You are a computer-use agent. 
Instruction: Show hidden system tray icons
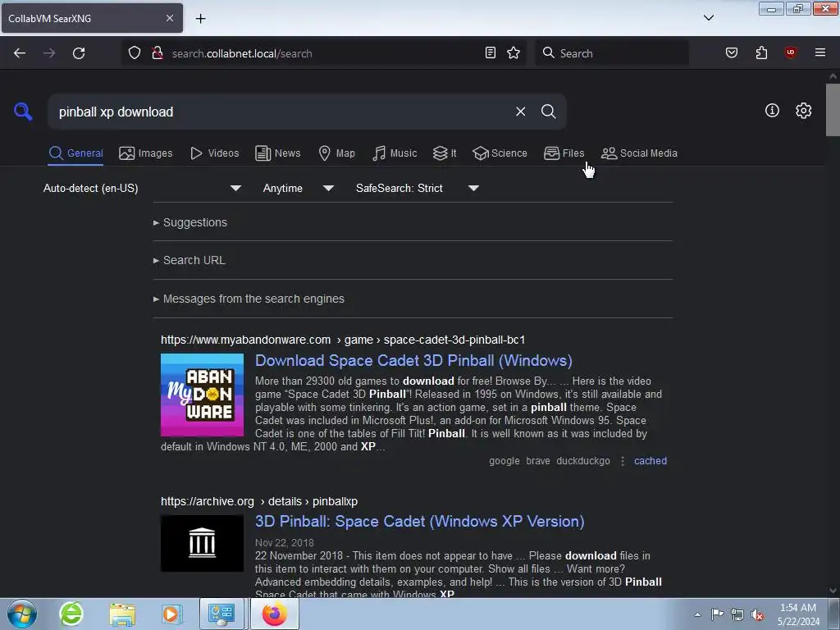pos(697,614)
